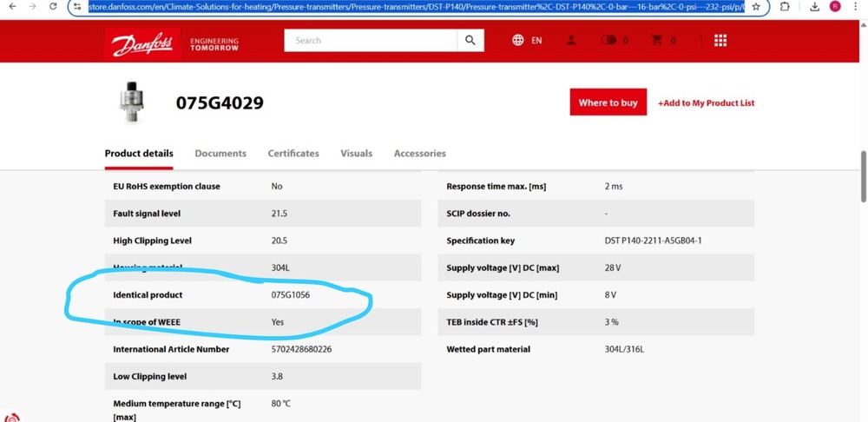Screen dimensions: 868x422
Task: Open the user account icon
Action: pyautogui.click(x=571, y=41)
